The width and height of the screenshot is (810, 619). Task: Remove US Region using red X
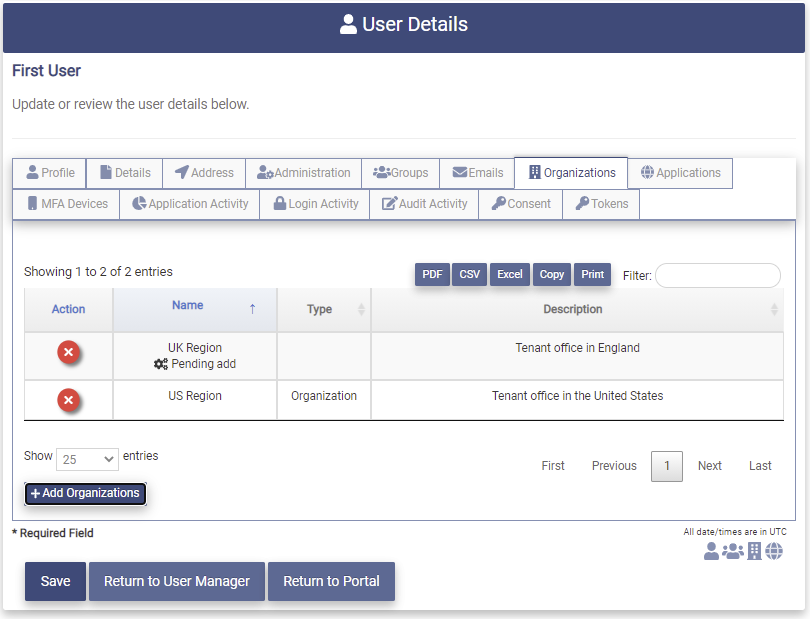coord(68,400)
